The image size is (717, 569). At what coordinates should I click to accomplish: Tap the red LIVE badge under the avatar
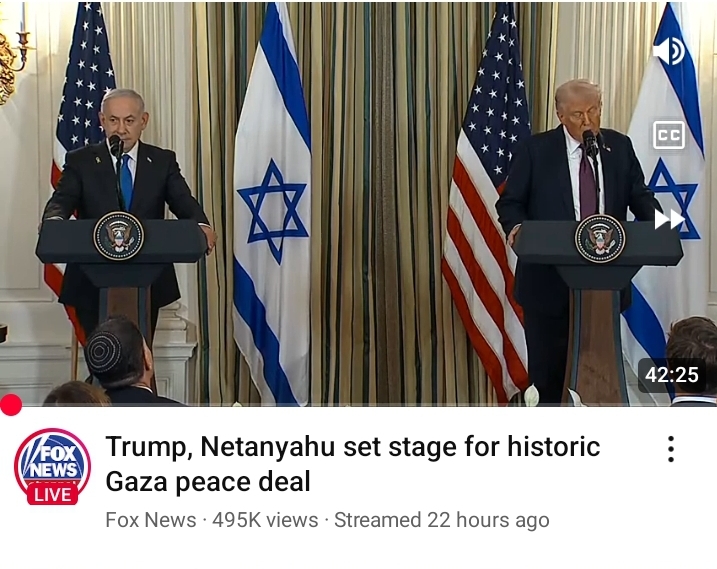click(x=53, y=495)
